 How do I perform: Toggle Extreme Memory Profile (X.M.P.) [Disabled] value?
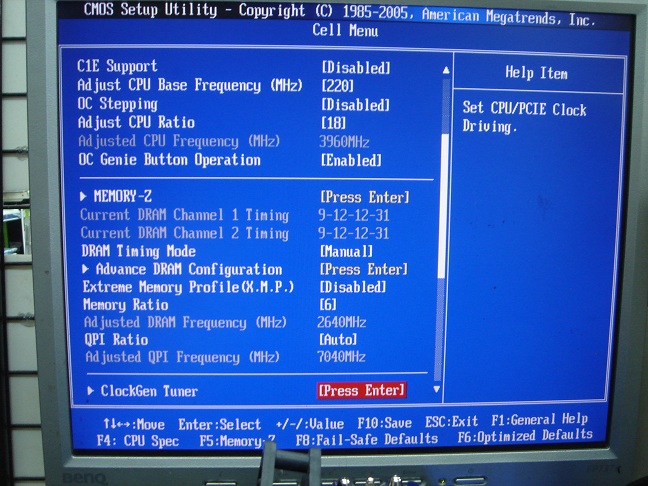click(353, 287)
